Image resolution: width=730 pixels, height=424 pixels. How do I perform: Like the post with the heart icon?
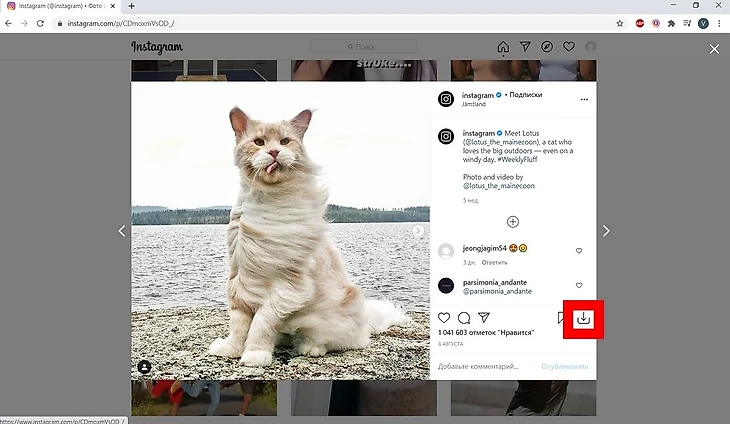click(x=444, y=317)
